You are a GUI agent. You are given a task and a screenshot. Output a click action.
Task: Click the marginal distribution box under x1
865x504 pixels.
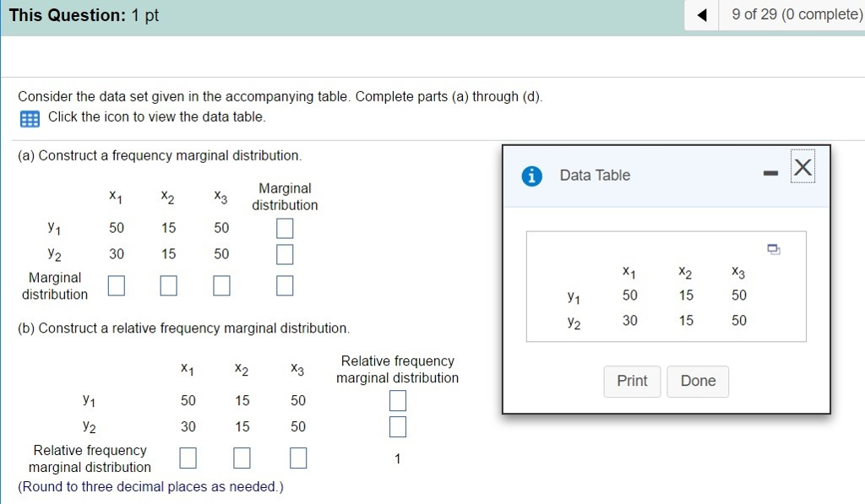pos(116,285)
